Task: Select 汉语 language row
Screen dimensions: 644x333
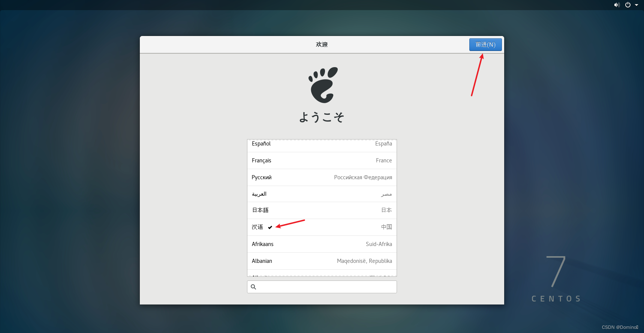Action: coord(322,227)
